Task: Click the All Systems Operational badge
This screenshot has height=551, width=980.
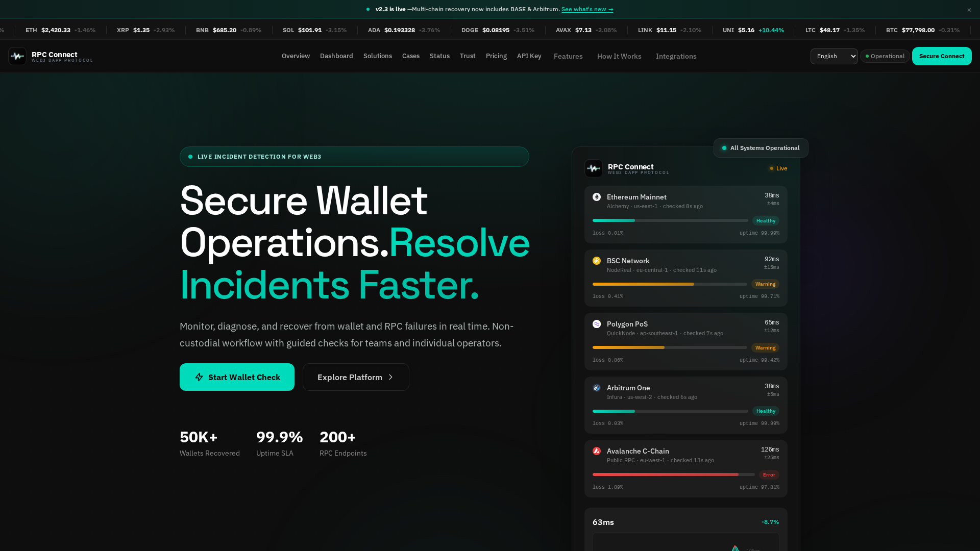Action: click(761, 148)
